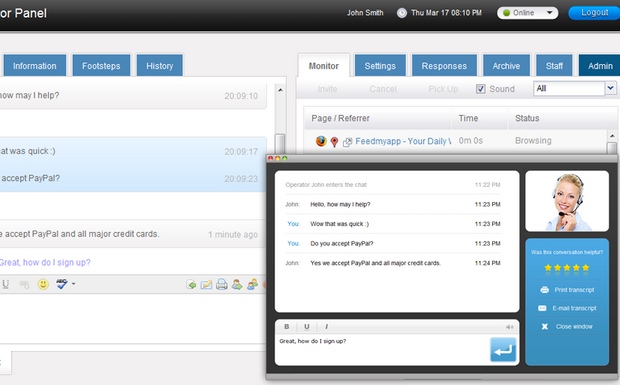Open the Staff tab
The width and height of the screenshot is (620, 385).
point(554,66)
